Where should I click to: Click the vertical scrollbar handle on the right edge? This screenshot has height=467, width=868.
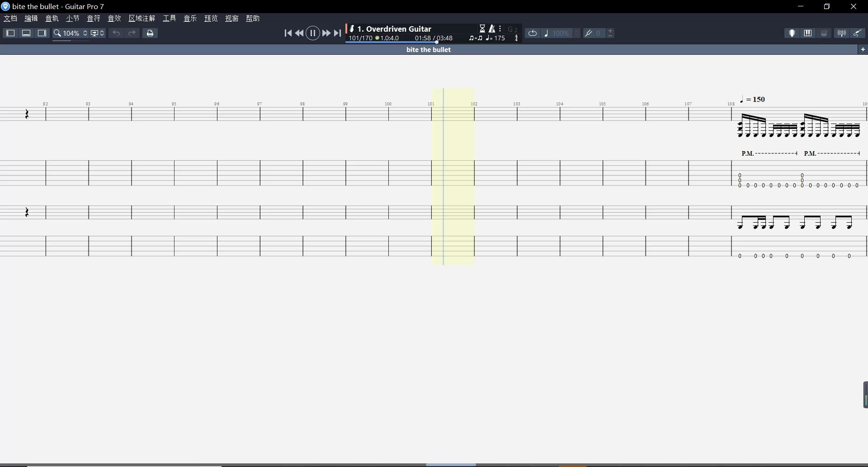pos(865,395)
